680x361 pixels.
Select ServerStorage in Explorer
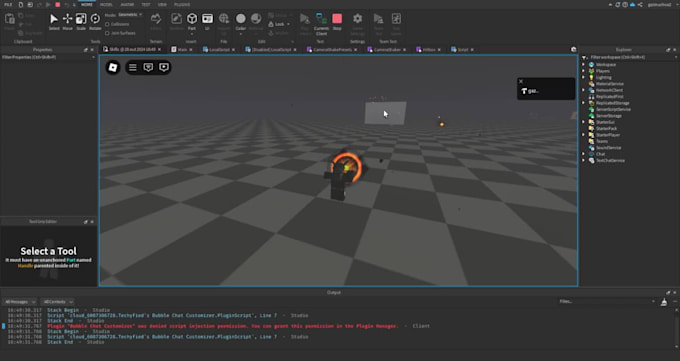(x=608, y=116)
